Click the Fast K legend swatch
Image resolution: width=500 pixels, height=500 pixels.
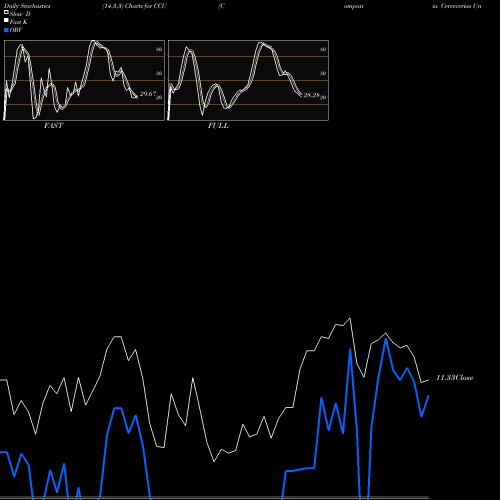click(6, 20)
